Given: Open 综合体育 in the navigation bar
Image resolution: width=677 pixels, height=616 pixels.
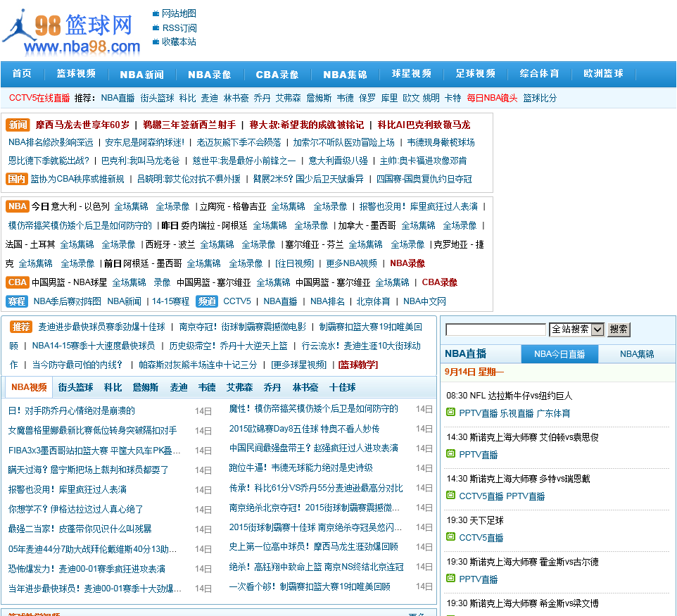Looking at the screenshot, I should coord(539,74).
